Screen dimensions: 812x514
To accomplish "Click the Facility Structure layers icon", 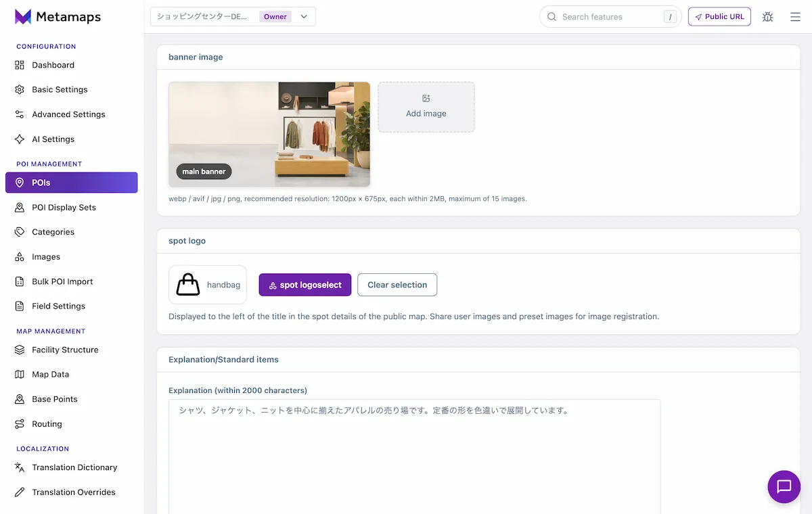I will 20,350.
